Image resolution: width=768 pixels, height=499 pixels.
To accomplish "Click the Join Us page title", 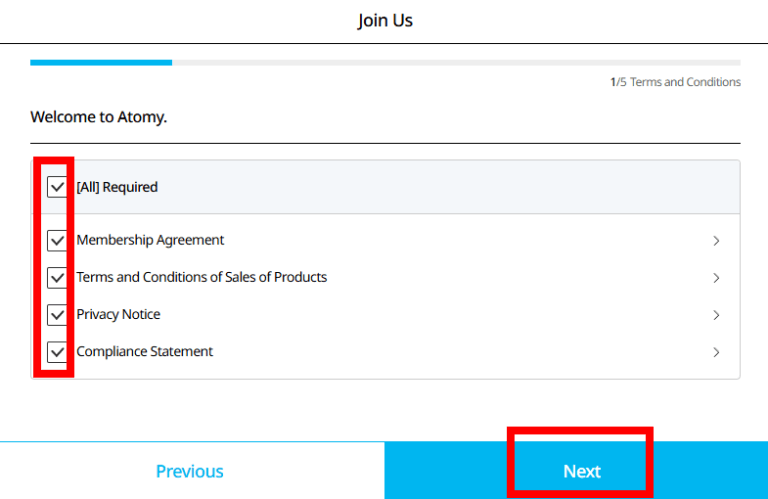I will click(384, 21).
